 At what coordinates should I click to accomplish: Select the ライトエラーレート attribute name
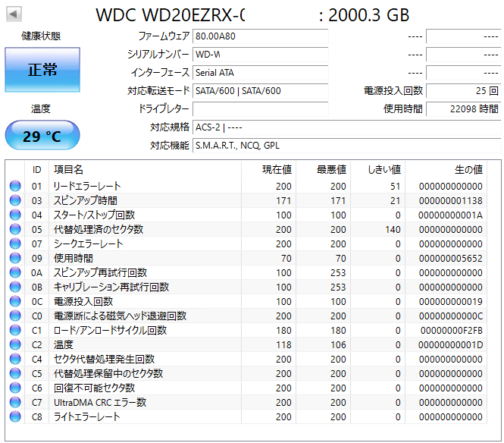pos(87,417)
